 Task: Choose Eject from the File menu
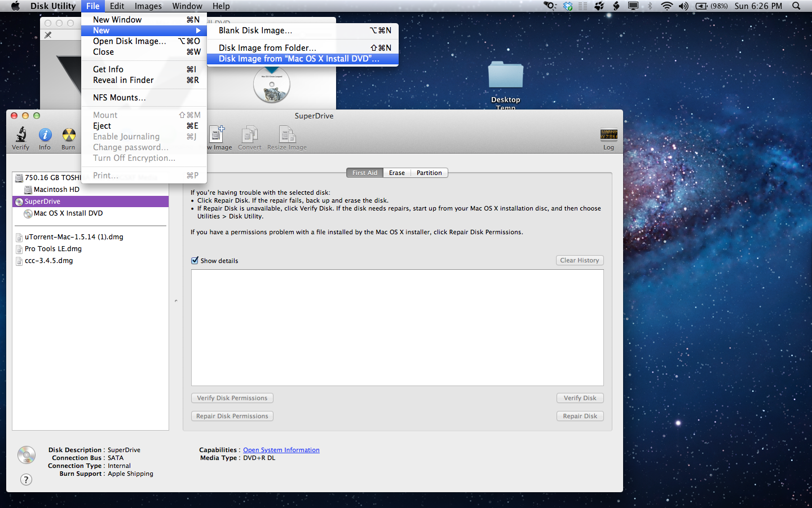coord(144,126)
